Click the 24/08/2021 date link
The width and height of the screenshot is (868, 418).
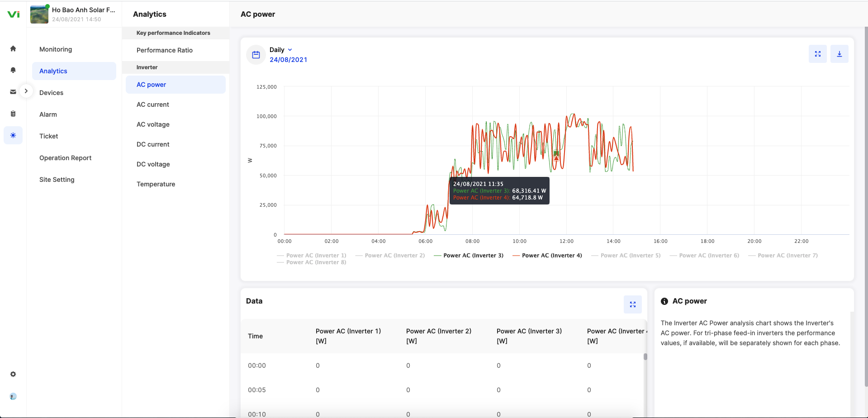(x=288, y=60)
